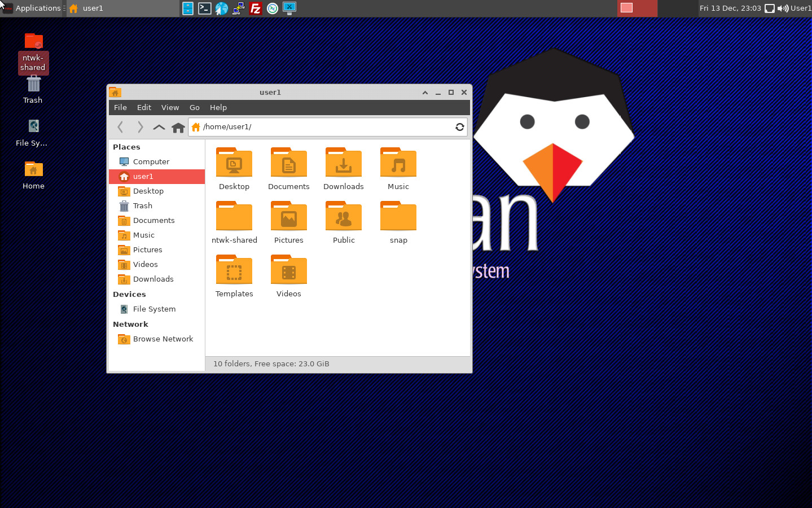Viewport: 812px width, 508px height.
Task: Open the Templates folder icon
Action: pos(234,270)
